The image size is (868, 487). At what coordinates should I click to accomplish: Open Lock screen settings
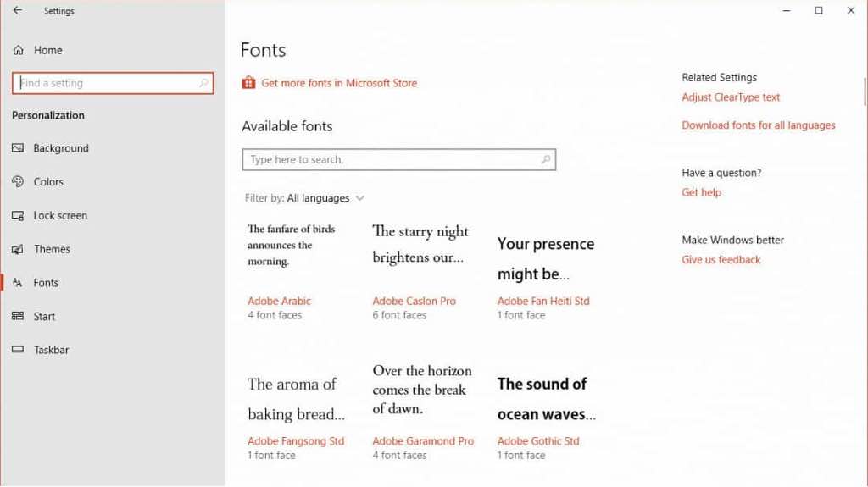60,215
